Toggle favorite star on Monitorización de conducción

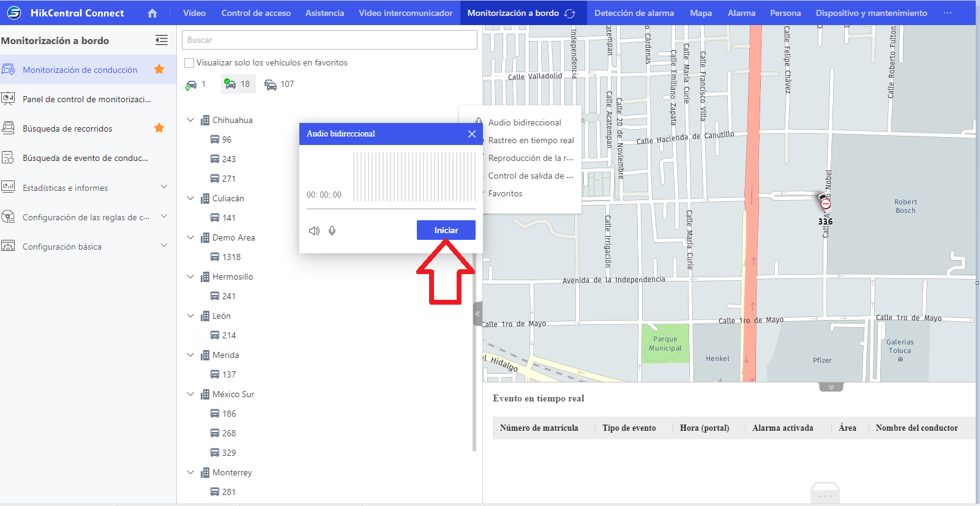click(159, 69)
